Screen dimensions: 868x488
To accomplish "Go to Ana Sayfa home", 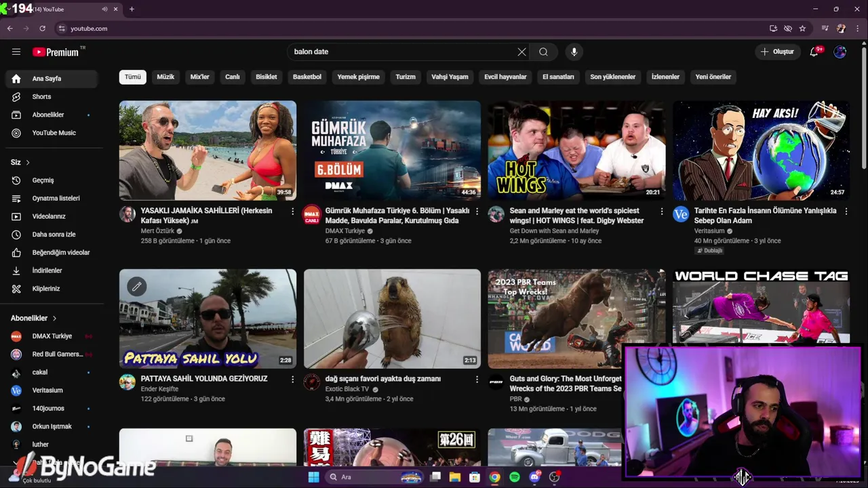I will pyautogui.click(x=52, y=79).
